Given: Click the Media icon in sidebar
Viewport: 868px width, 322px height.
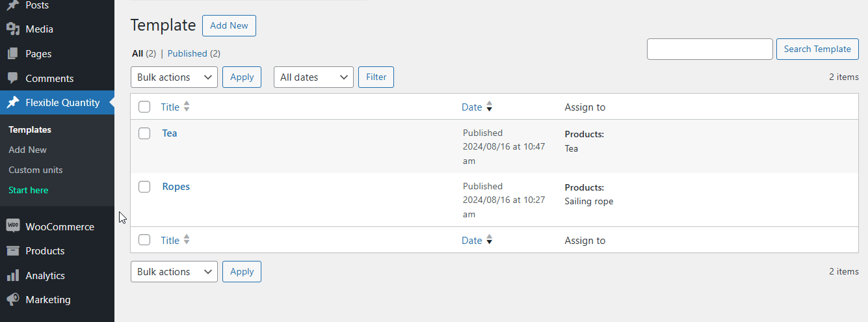Looking at the screenshot, I should click(13, 29).
